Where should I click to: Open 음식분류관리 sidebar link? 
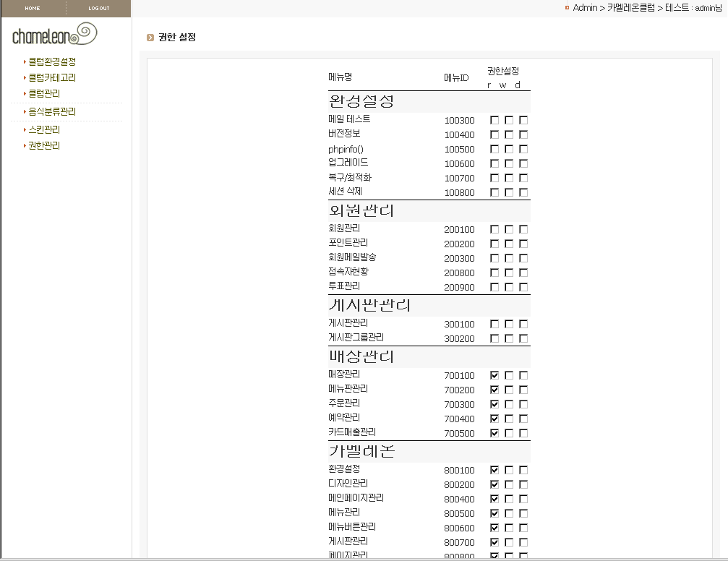[52, 112]
